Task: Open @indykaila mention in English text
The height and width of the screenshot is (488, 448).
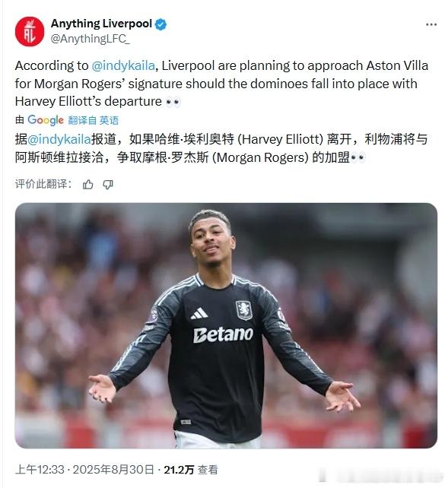Action: click(123, 65)
